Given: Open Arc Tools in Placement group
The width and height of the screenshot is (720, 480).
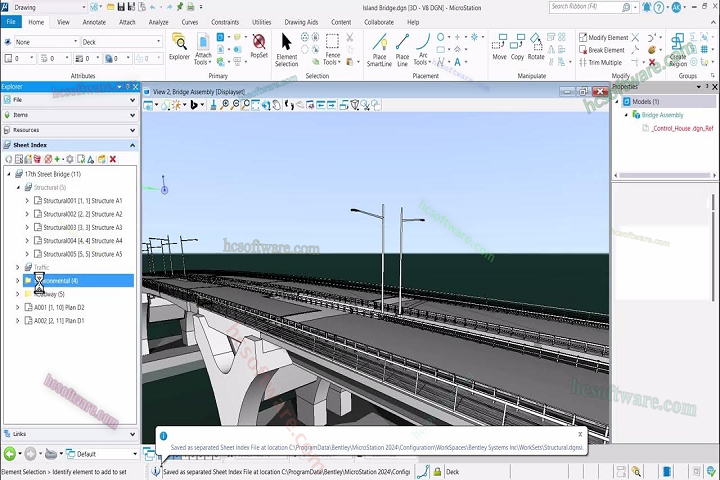Looking at the screenshot, I should click(x=422, y=49).
